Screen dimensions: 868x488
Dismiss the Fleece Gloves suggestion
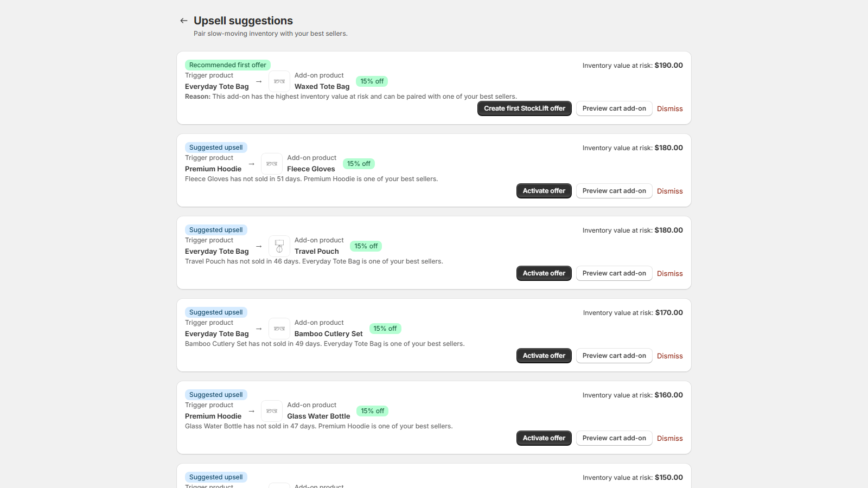pos(670,191)
